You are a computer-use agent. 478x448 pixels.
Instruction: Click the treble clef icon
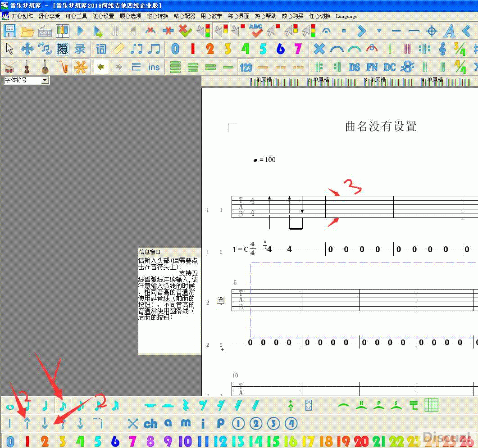point(443,49)
